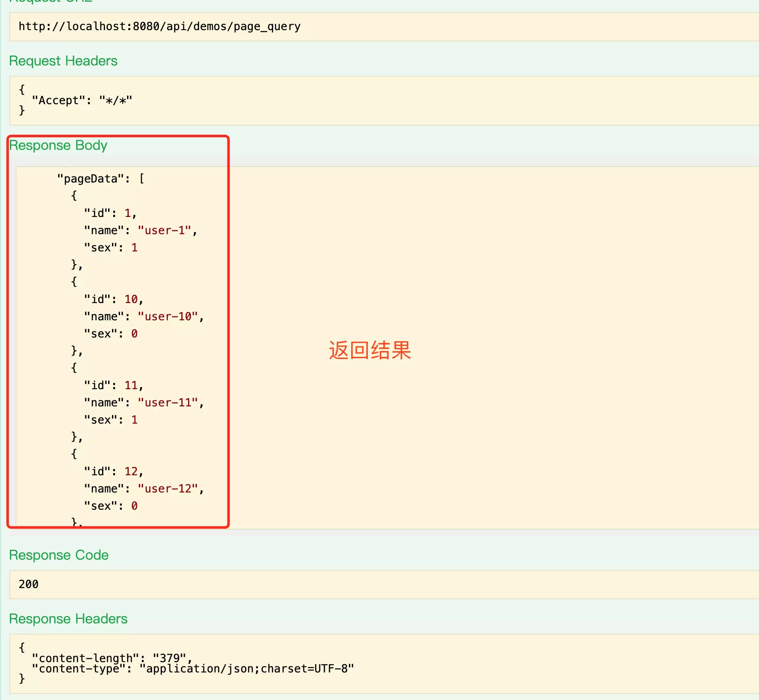759x700 pixels.
Task: Select the "name": "user-12" line
Action: point(144,489)
